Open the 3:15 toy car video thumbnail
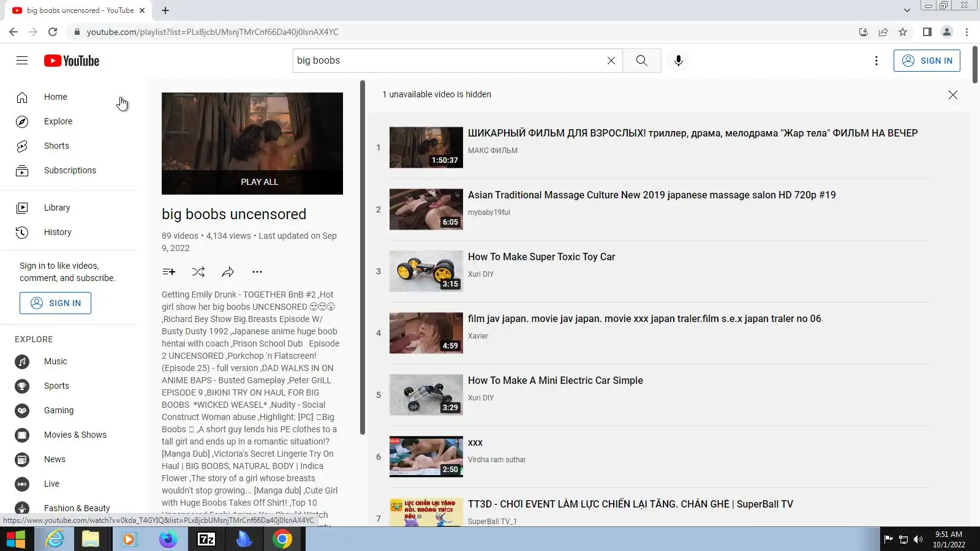This screenshot has width=980, height=551. 426,271
